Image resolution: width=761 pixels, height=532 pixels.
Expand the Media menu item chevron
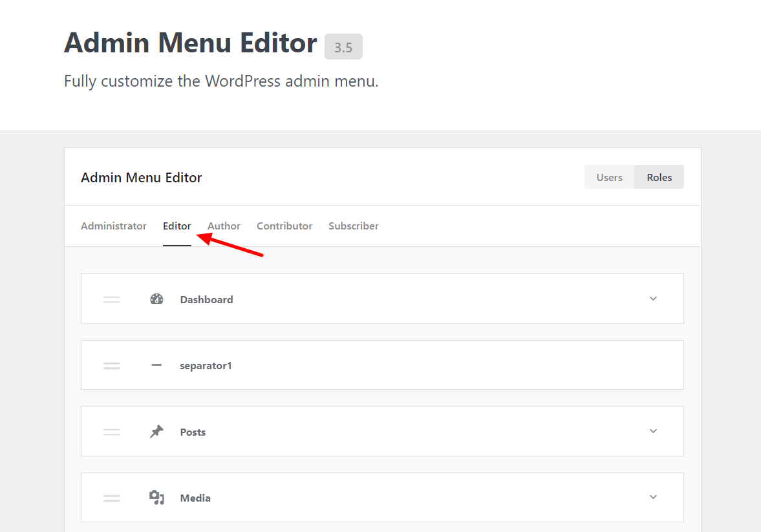click(653, 497)
